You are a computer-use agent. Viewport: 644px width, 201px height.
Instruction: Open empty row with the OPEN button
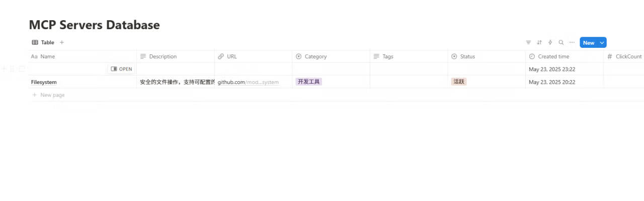tap(121, 69)
